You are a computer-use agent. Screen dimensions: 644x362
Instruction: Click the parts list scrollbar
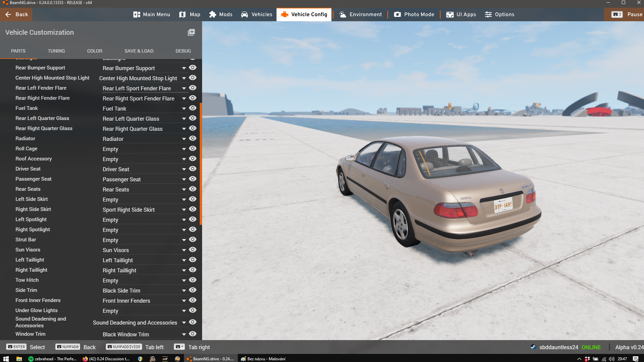201,164
